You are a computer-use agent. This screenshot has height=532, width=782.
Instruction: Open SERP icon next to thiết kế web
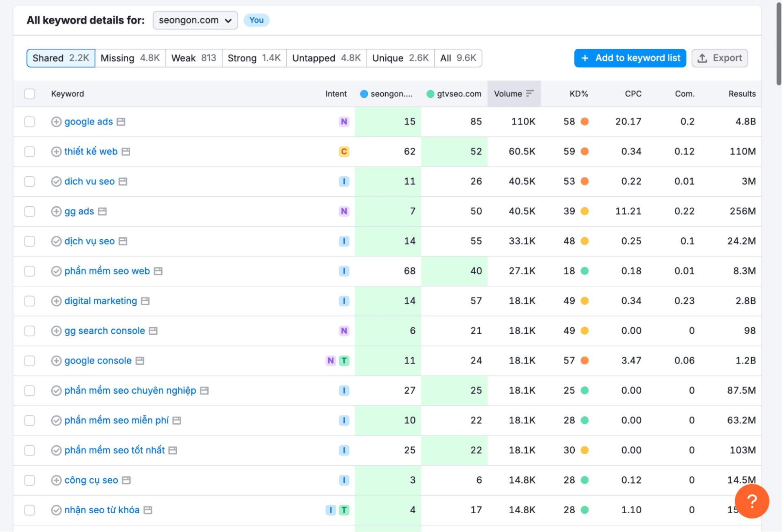click(x=126, y=152)
